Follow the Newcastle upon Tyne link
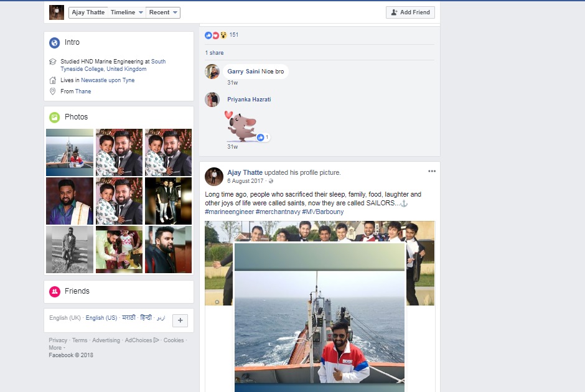Screen dimensions: 585x392 coord(108,80)
